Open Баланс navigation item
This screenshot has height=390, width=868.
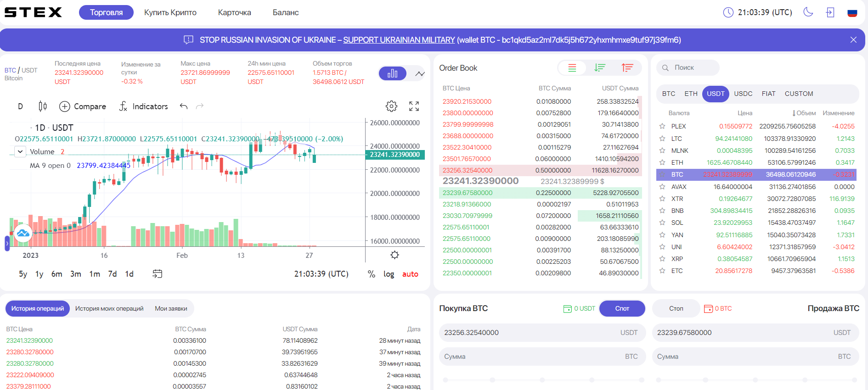(286, 12)
